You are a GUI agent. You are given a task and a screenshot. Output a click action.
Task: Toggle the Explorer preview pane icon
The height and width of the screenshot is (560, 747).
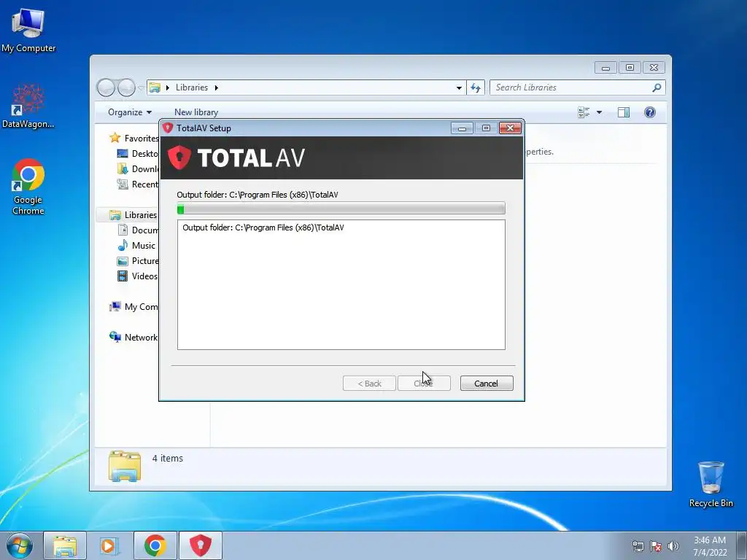(624, 112)
